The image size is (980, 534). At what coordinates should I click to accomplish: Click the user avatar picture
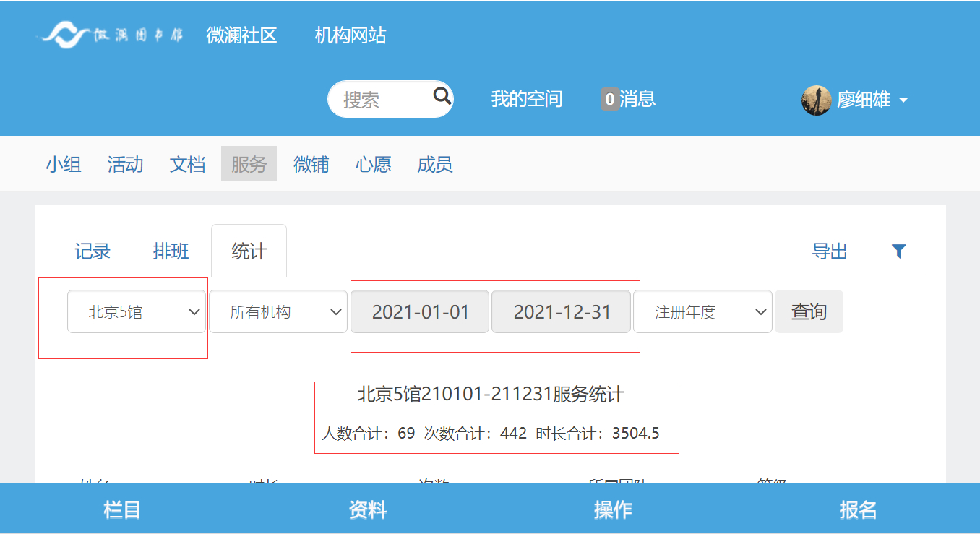pos(816,100)
